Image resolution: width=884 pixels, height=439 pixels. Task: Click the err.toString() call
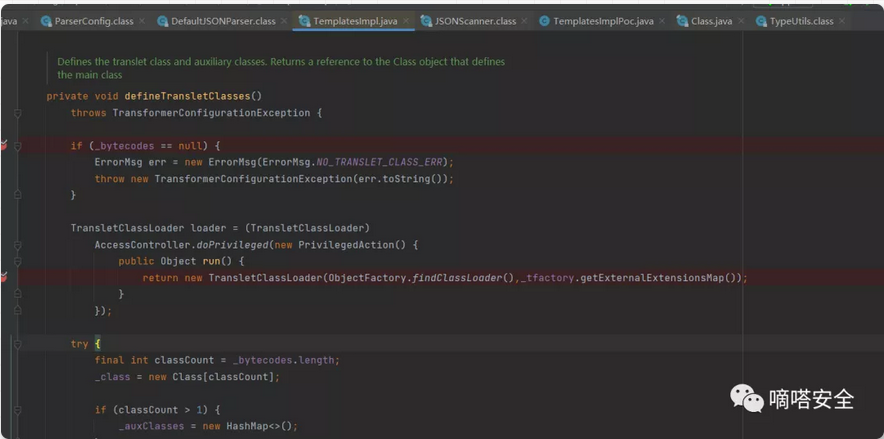[400, 179]
